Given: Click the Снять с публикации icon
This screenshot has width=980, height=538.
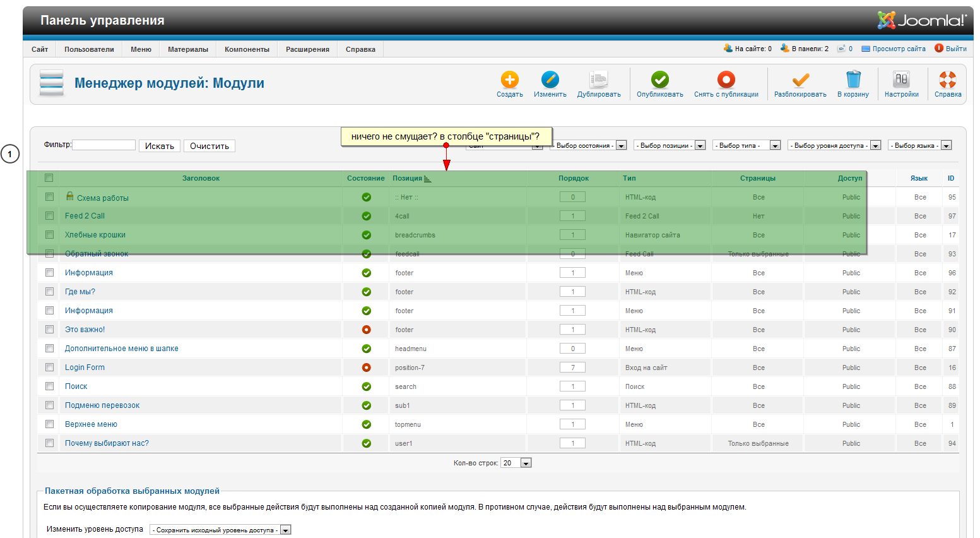Looking at the screenshot, I should [x=726, y=80].
